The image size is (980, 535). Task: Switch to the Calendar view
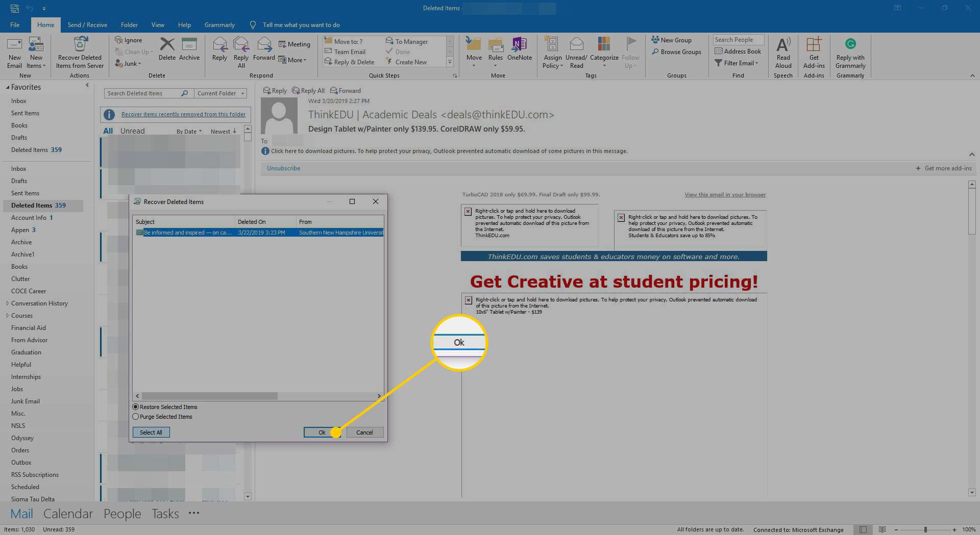(68, 514)
